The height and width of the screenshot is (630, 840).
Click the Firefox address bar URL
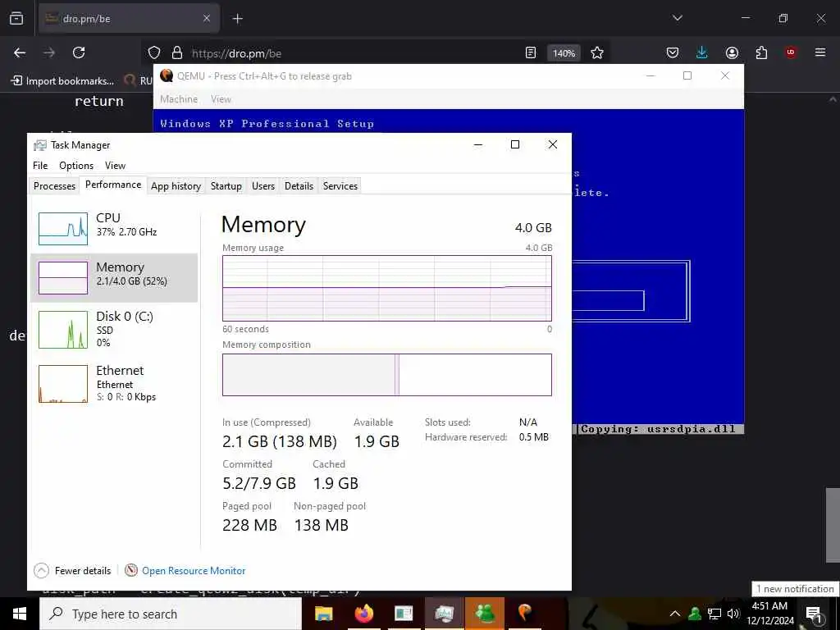(x=235, y=53)
